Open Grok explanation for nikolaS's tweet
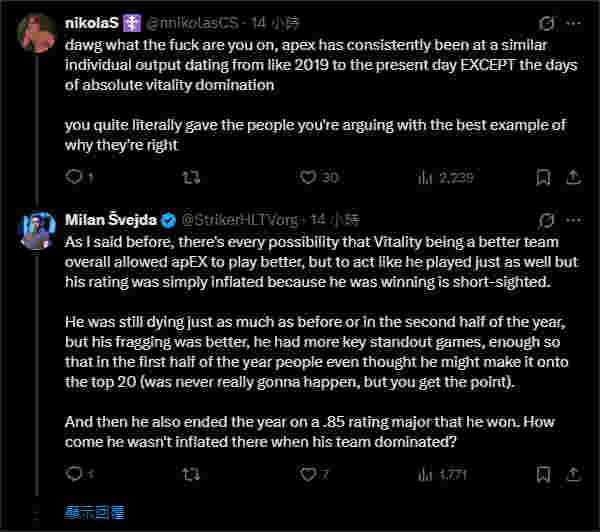 (x=546, y=22)
